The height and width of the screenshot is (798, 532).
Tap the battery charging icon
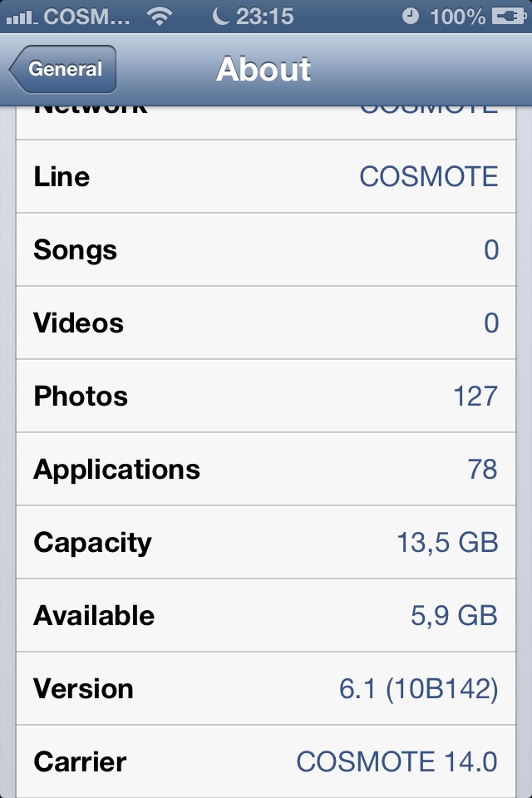coord(505,16)
